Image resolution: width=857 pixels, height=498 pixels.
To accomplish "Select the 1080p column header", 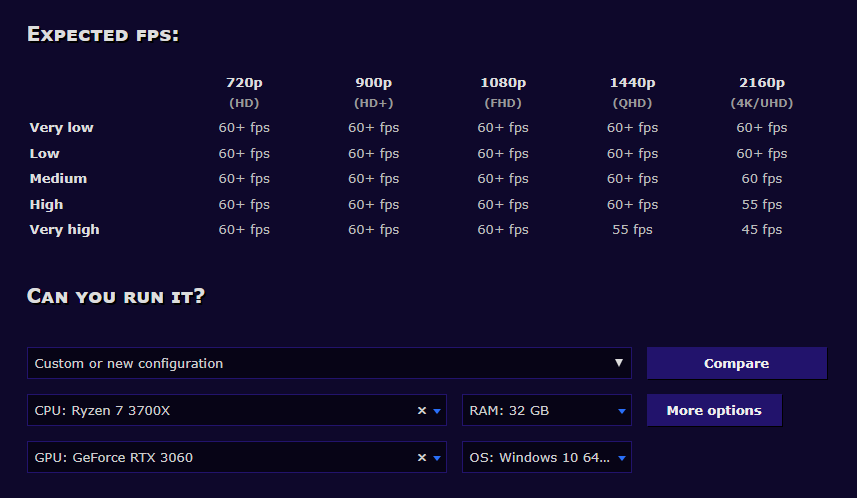I will pyautogui.click(x=503, y=83).
